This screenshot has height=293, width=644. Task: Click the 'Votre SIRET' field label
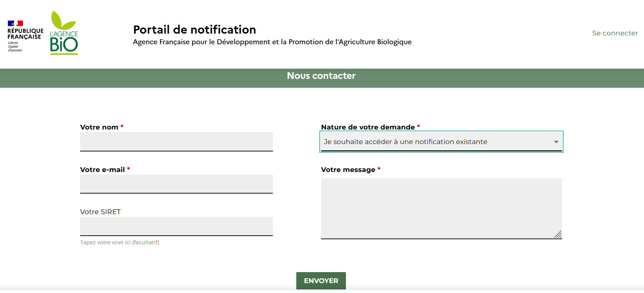(100, 212)
